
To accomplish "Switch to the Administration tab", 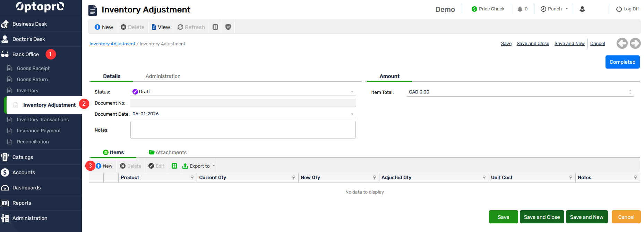I will (x=163, y=76).
